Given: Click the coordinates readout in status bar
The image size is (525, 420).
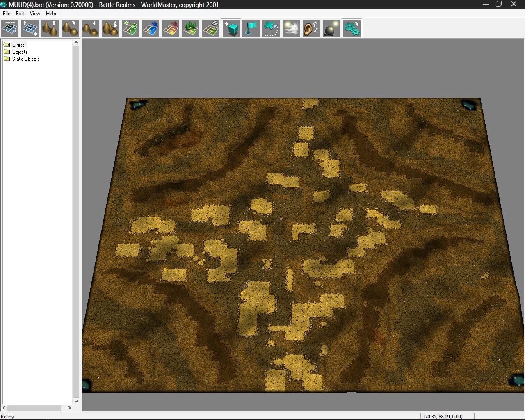Looking at the screenshot, I should pos(442,417).
